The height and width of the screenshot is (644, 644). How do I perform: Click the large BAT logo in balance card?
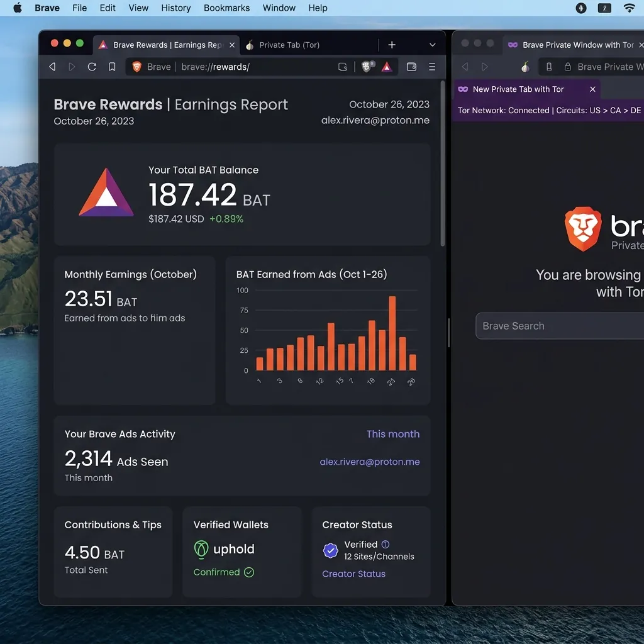[106, 192]
